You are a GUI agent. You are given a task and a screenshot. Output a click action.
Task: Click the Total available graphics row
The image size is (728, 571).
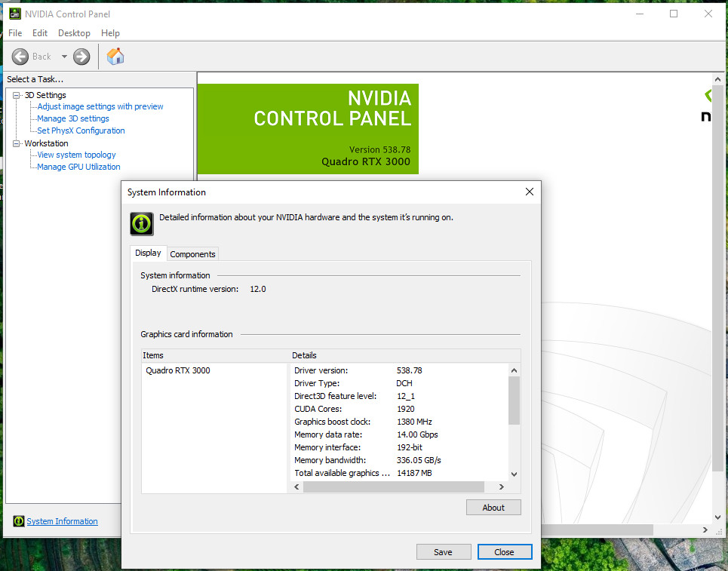click(x=399, y=473)
